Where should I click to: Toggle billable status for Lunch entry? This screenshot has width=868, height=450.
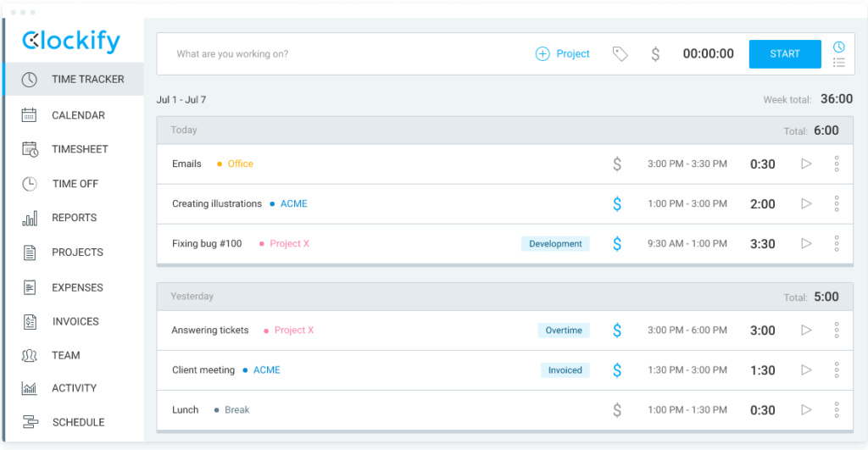tap(617, 409)
